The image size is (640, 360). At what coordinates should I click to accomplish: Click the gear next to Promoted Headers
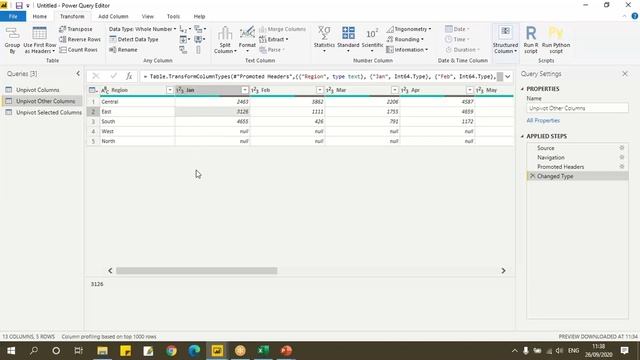(x=622, y=167)
